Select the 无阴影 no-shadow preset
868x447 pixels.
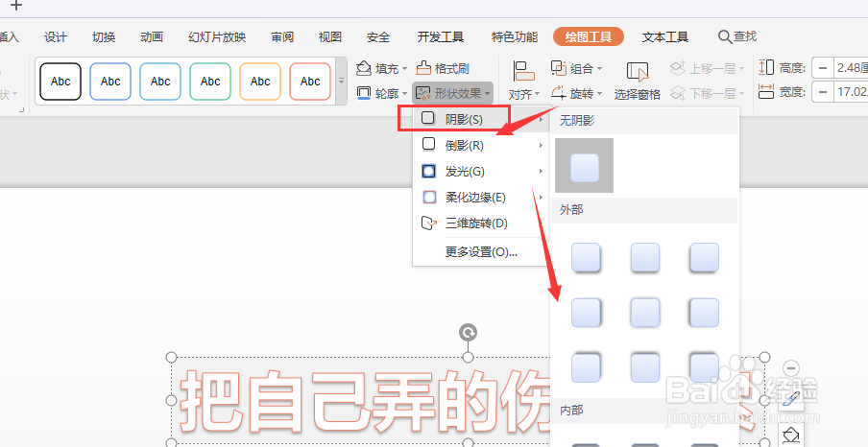[585, 165]
